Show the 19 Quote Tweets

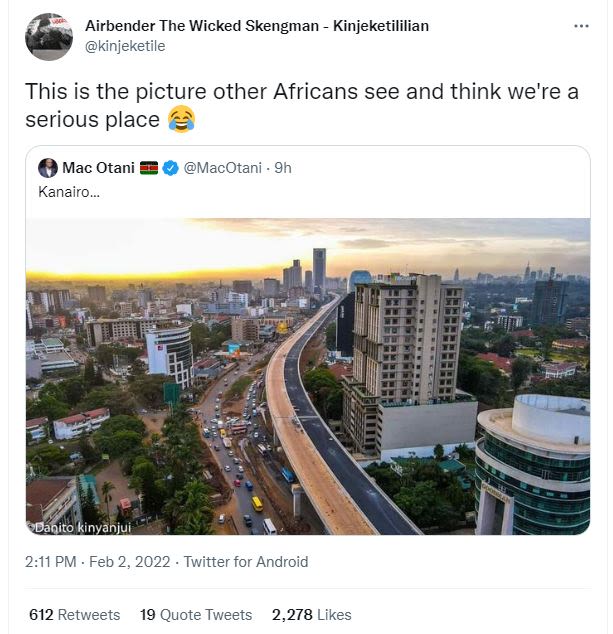point(196,615)
